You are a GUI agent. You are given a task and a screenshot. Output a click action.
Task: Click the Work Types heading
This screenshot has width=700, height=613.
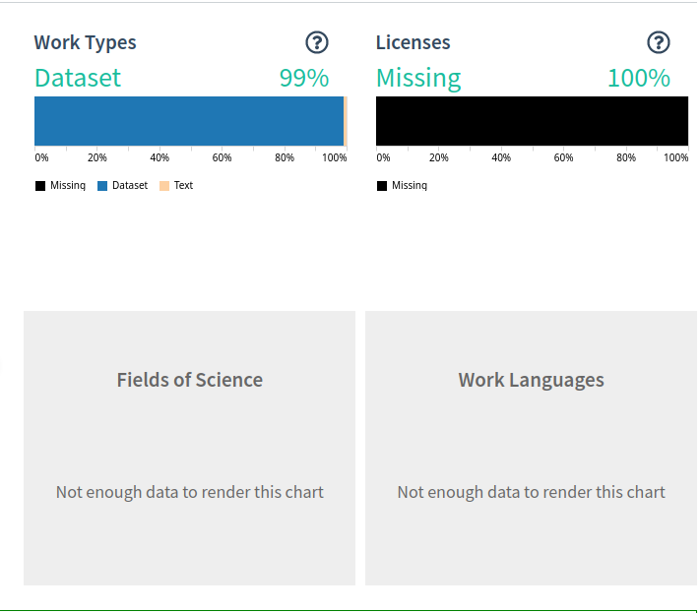pos(85,42)
